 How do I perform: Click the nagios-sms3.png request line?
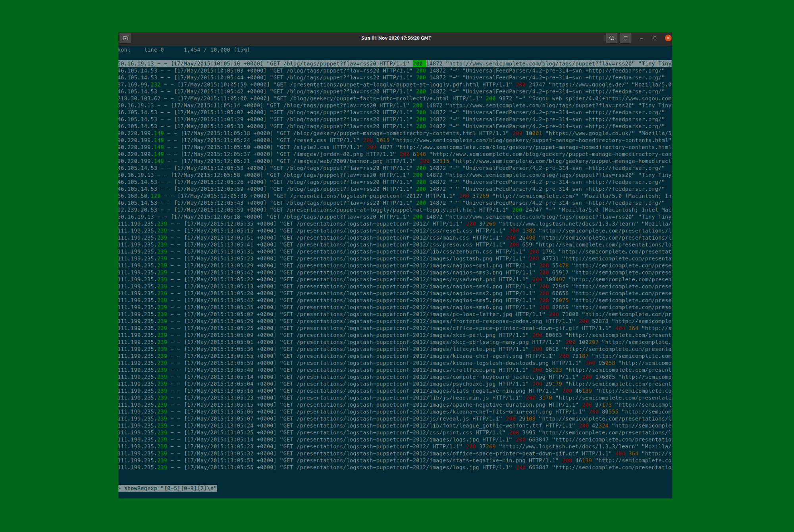pos(395,273)
